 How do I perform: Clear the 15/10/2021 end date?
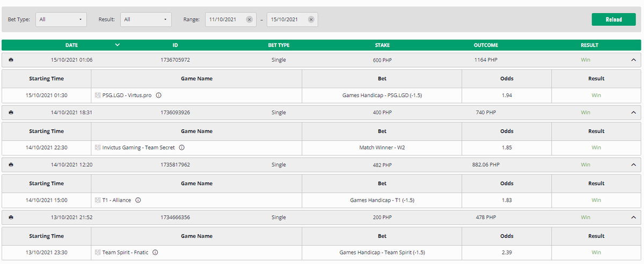point(311,19)
